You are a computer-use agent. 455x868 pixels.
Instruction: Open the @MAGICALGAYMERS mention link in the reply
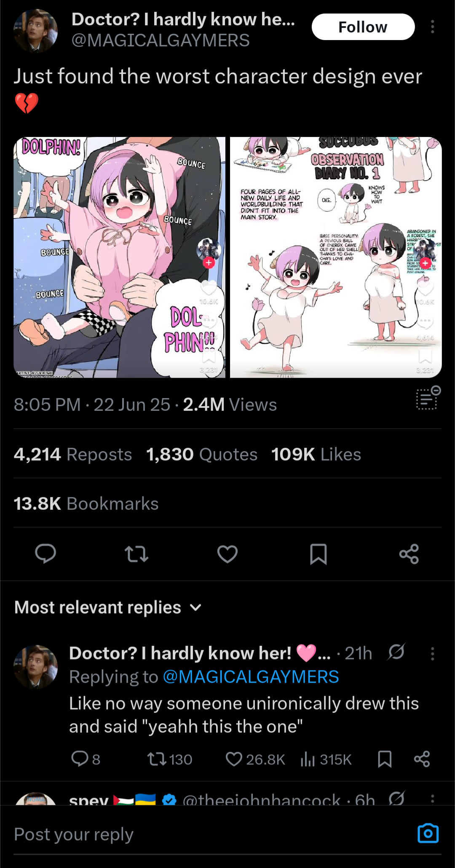251,677
